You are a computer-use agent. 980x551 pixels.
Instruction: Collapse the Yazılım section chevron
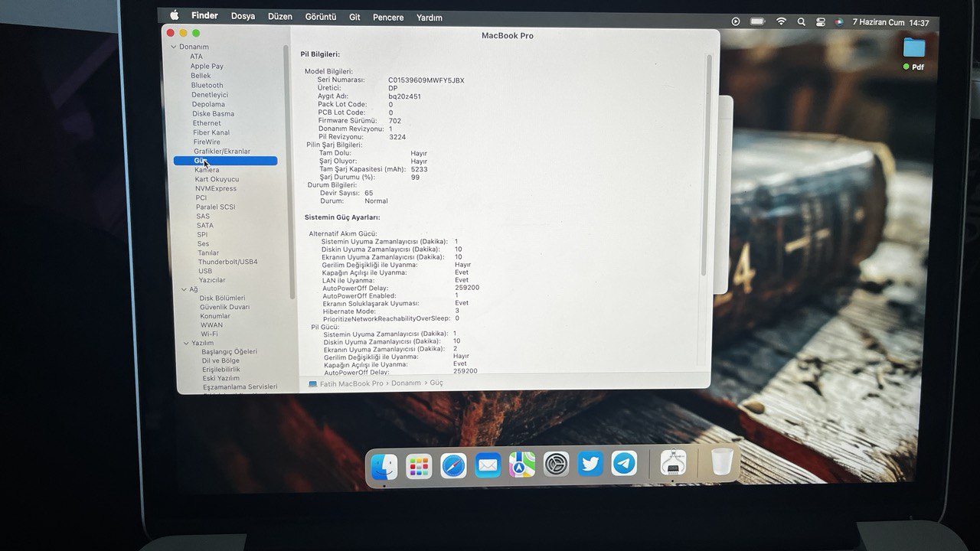click(x=186, y=343)
